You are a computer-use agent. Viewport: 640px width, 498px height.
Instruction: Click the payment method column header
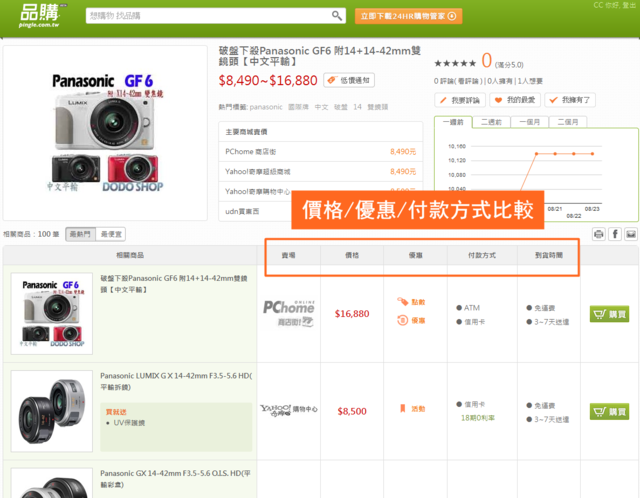tap(482, 255)
